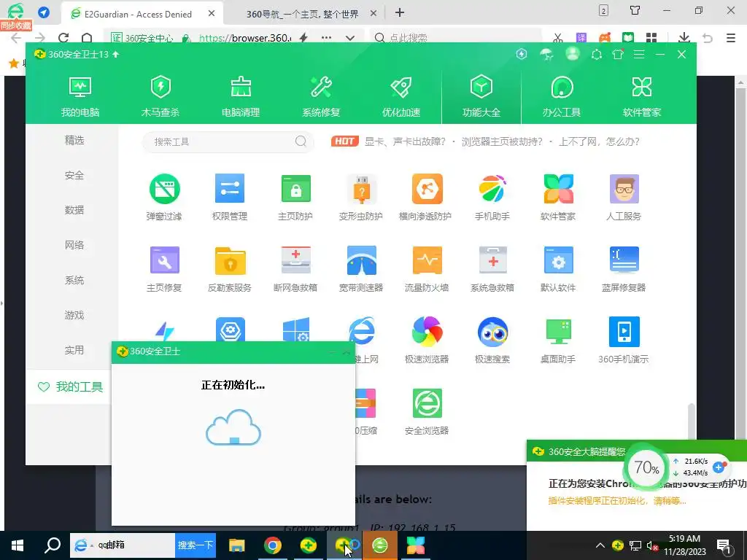Reload the page in 360 browser
Screen dimensions: 747x560
click(x=63, y=38)
